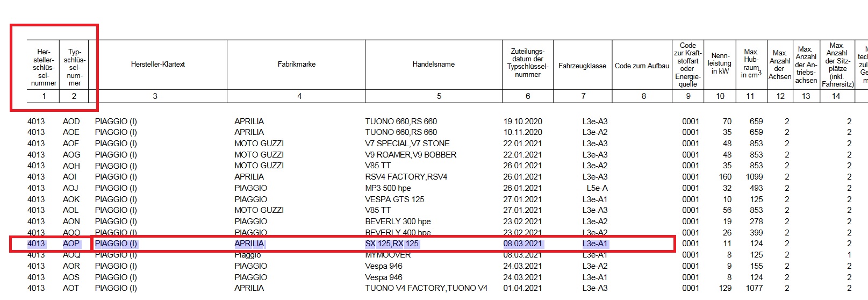
Task: Click date cell 10.11.2020
Action: click(523, 132)
